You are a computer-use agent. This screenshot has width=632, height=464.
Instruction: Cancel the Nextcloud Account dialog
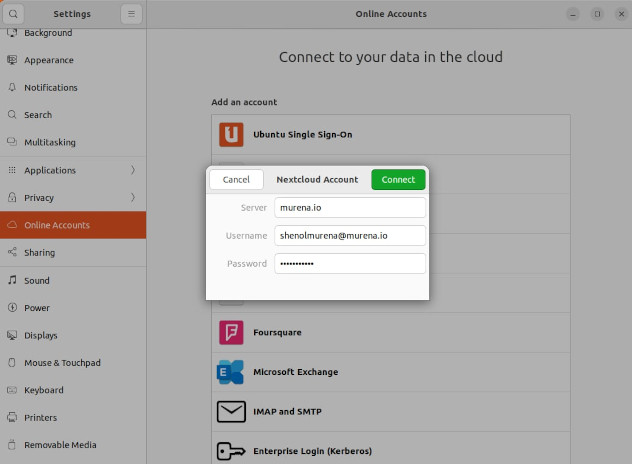[x=236, y=180]
